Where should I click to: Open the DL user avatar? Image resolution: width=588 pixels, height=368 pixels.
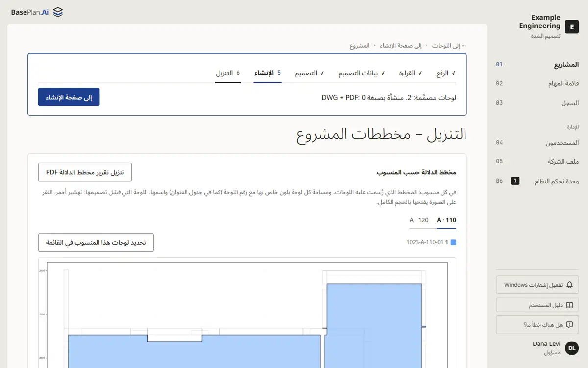pos(572,348)
